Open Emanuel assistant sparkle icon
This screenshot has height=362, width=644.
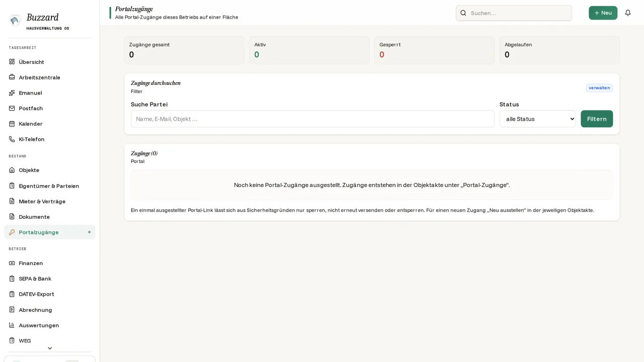tap(12, 93)
